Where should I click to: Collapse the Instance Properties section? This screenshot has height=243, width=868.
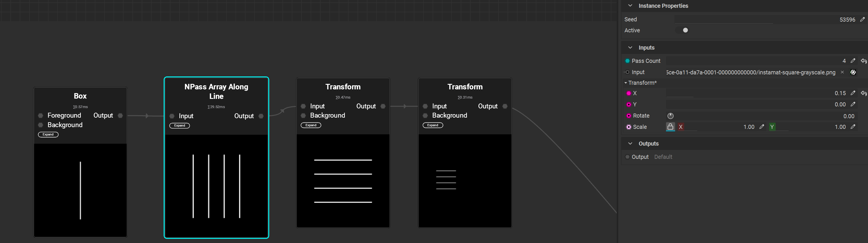point(630,6)
